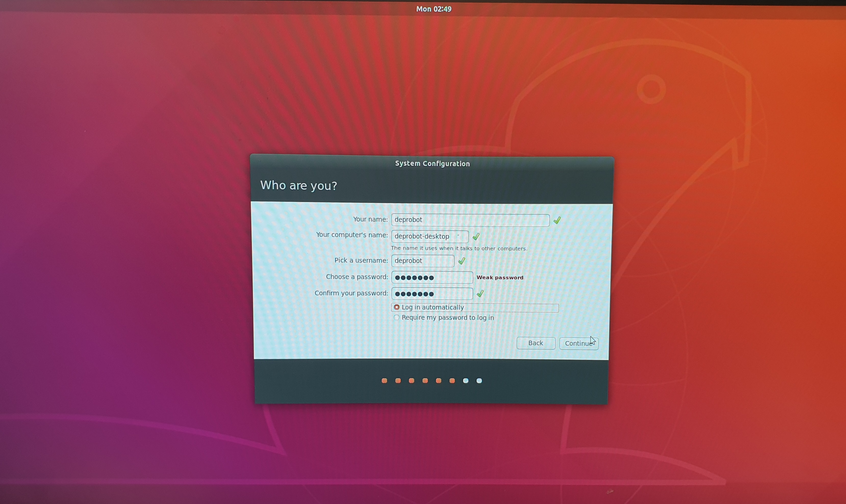Click the fourth orange progress dot
The width and height of the screenshot is (846, 504).
(x=425, y=380)
